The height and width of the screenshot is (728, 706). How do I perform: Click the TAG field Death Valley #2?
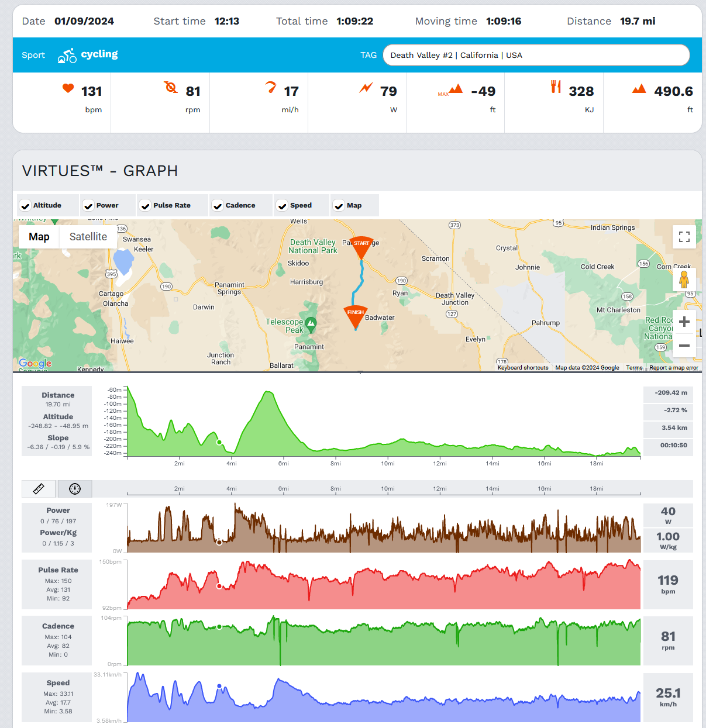pos(536,55)
